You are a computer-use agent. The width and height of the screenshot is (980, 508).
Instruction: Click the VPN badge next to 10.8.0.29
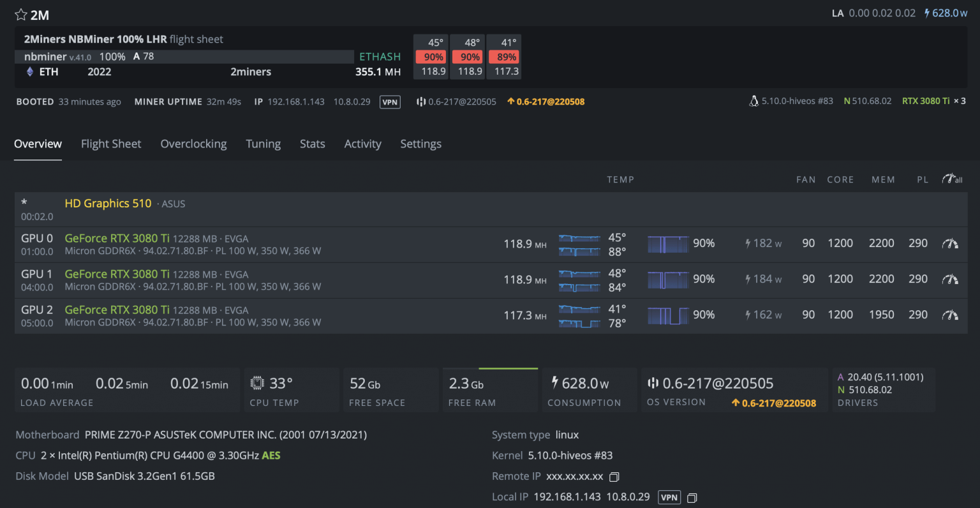[390, 101]
